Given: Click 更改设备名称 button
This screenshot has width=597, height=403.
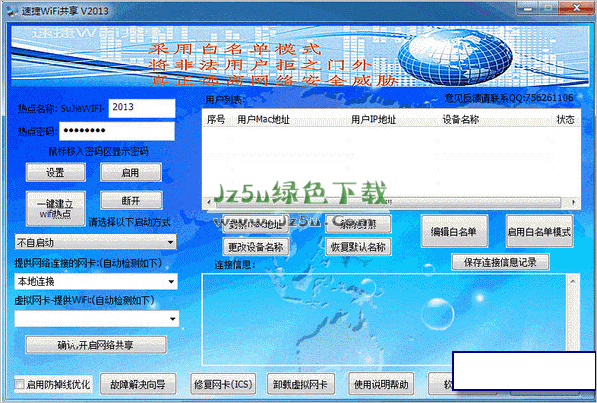Looking at the screenshot, I should coord(255,247).
